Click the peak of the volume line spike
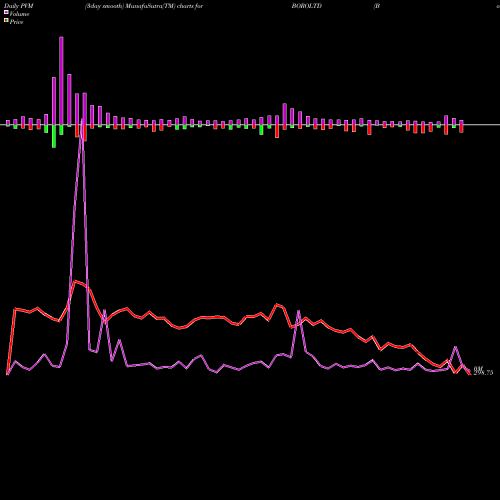Screen dimensions: 500x500 (82, 120)
